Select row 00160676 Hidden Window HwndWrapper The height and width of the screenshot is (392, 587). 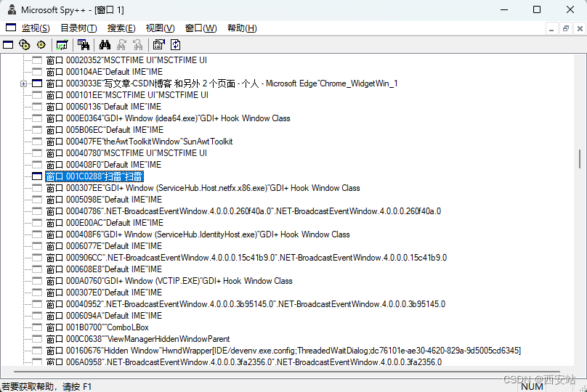tap(283, 351)
